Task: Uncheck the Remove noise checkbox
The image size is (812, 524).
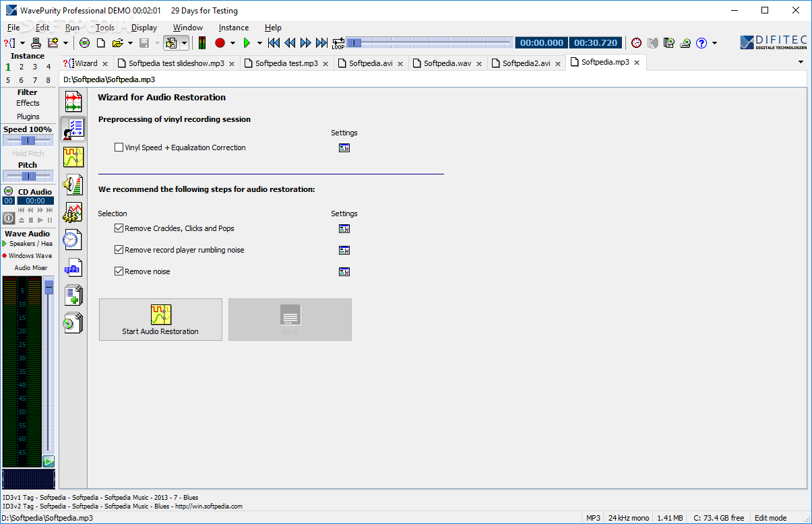Action: (119, 271)
